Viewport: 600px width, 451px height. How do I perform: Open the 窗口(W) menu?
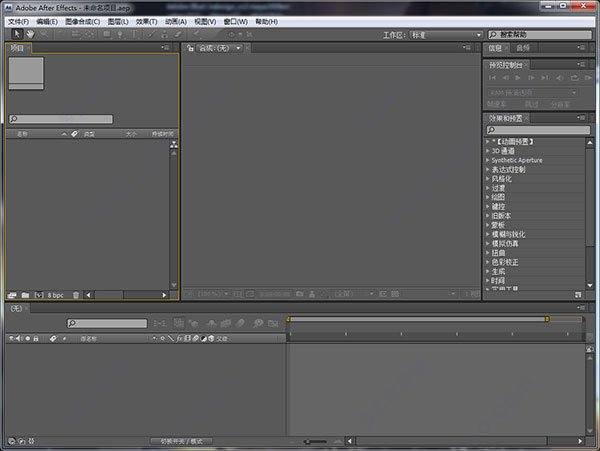(235, 22)
